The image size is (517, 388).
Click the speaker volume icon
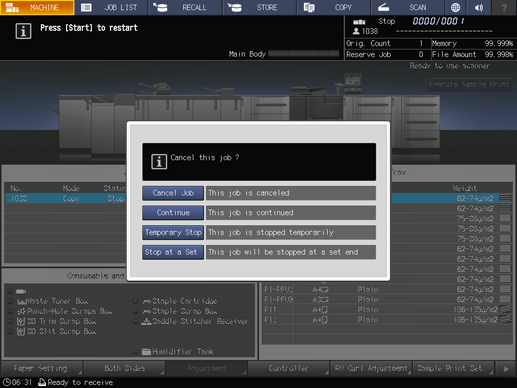click(479, 7)
